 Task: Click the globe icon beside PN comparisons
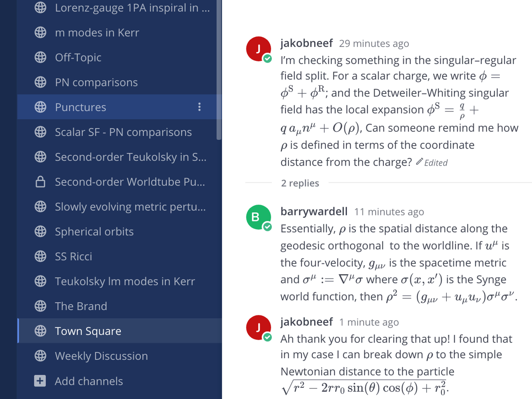coord(40,82)
